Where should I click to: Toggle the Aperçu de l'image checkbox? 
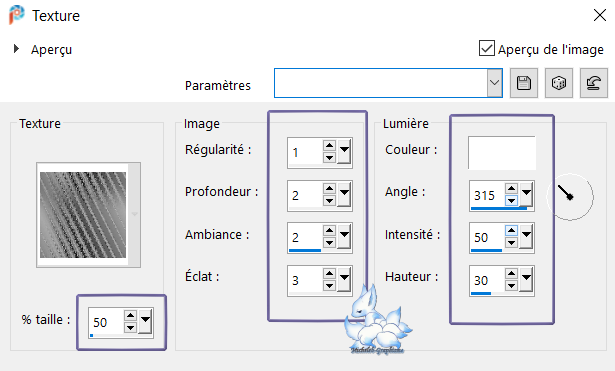coord(486,48)
